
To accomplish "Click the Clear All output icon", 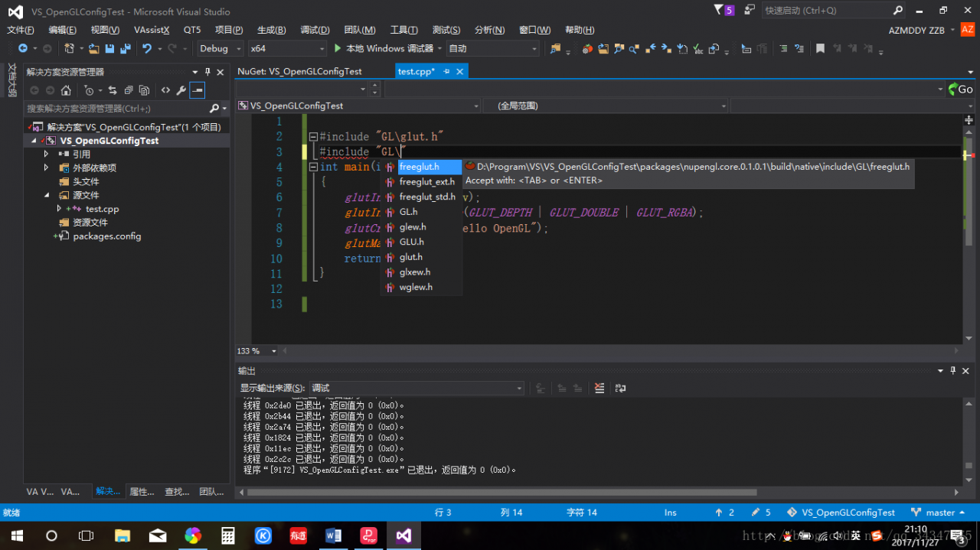I will [x=599, y=388].
